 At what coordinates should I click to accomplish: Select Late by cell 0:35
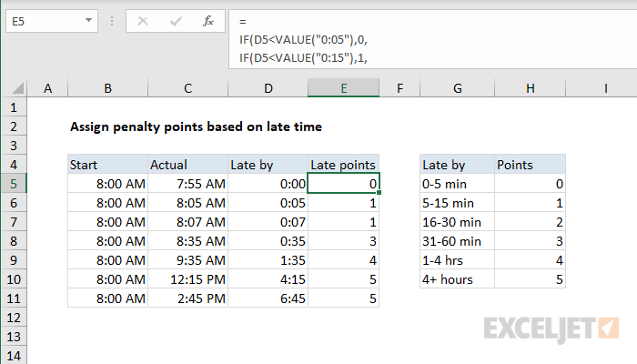pos(268,241)
